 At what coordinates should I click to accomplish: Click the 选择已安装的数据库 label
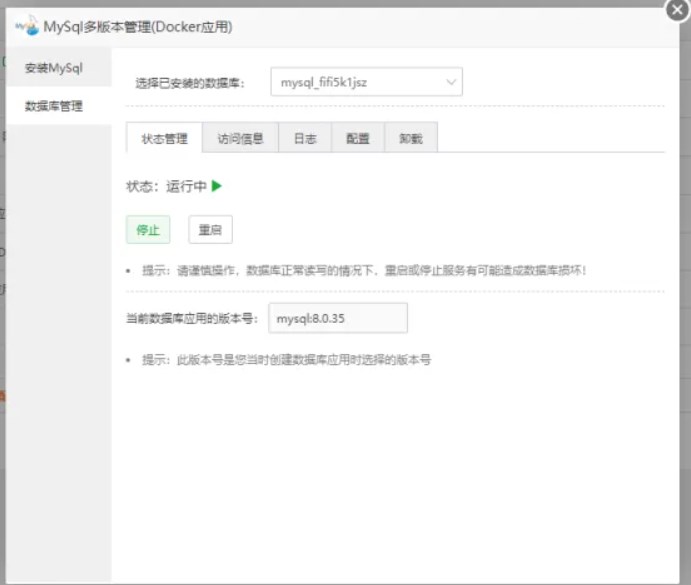tap(189, 83)
